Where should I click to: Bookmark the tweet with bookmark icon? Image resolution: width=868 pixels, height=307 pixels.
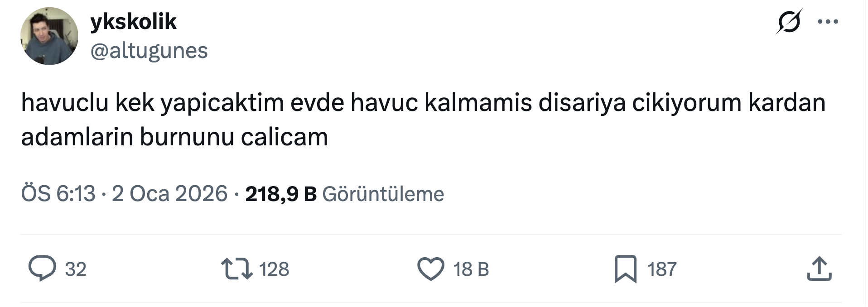click(x=626, y=269)
